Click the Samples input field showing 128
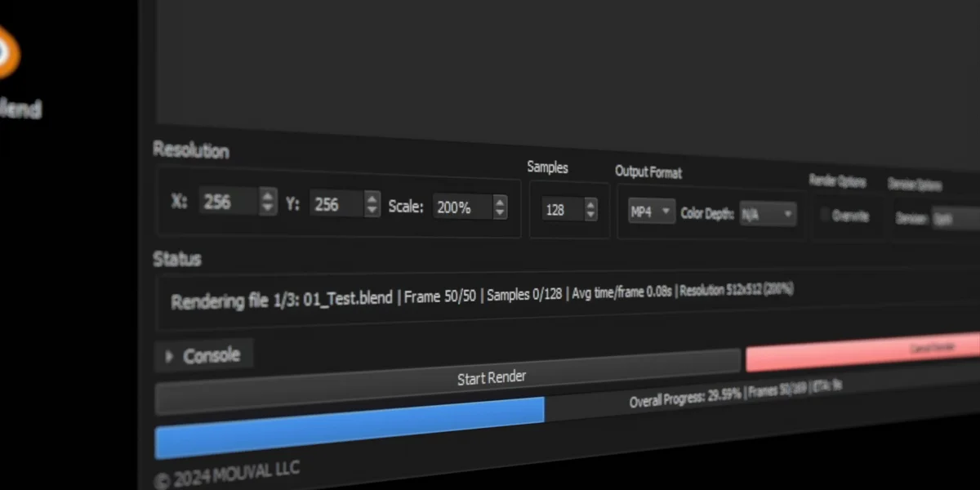 point(562,210)
